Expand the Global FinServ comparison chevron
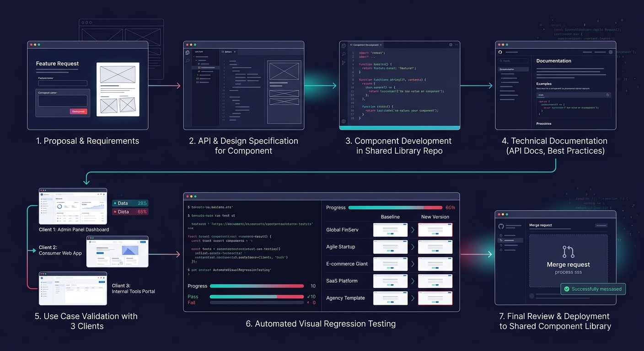 coord(413,230)
